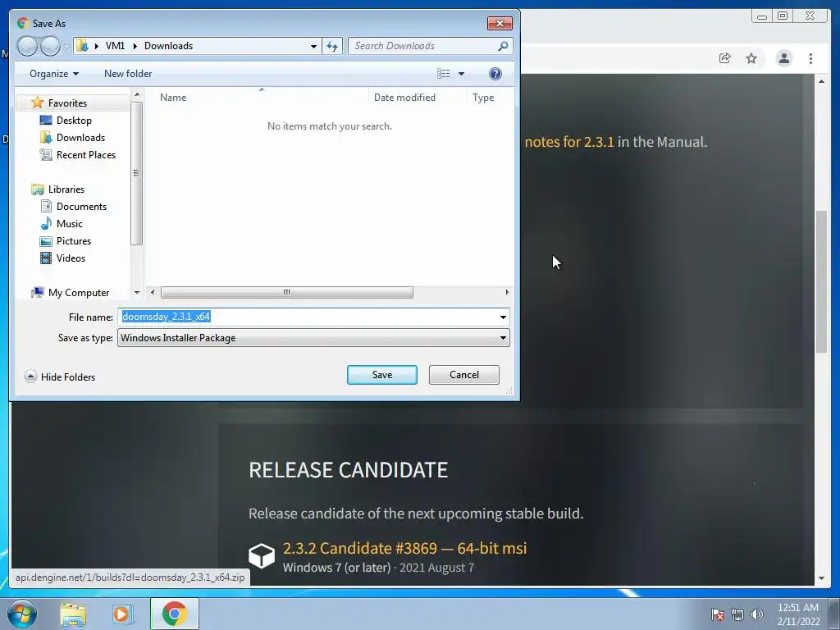Click the network tray icon

(x=737, y=614)
